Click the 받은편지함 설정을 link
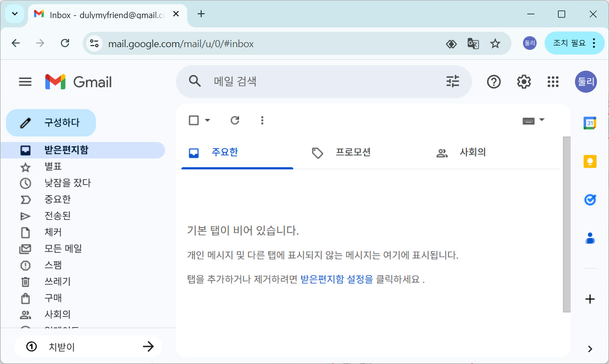The height and width of the screenshot is (364, 609). pos(337,280)
